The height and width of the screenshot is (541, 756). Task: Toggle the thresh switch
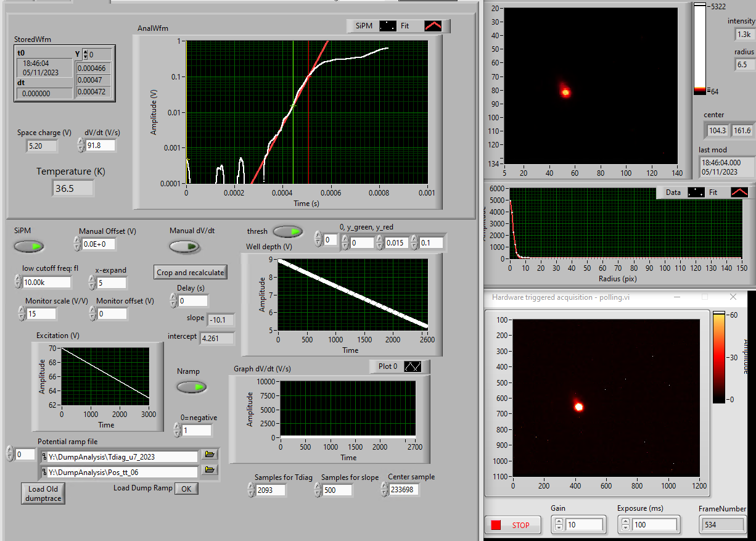[287, 231]
